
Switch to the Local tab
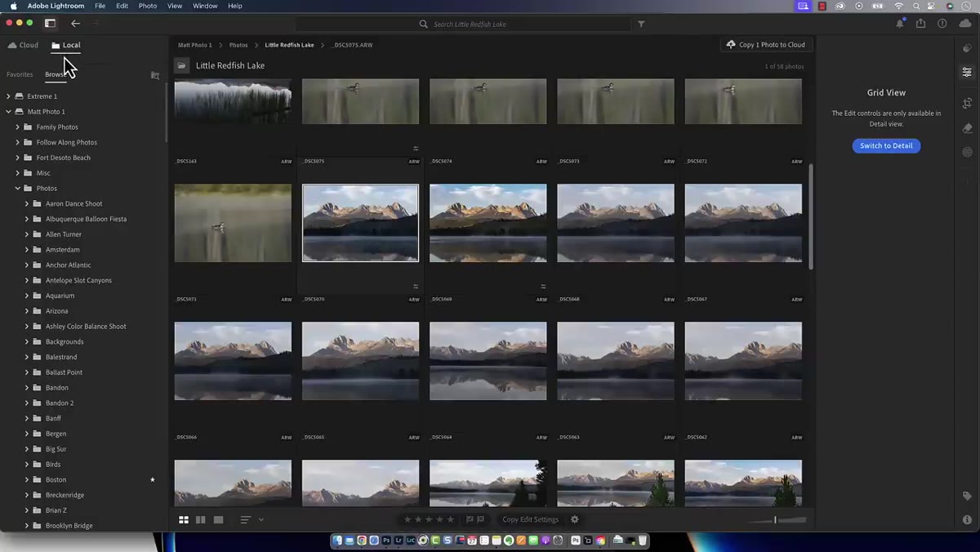tap(65, 45)
